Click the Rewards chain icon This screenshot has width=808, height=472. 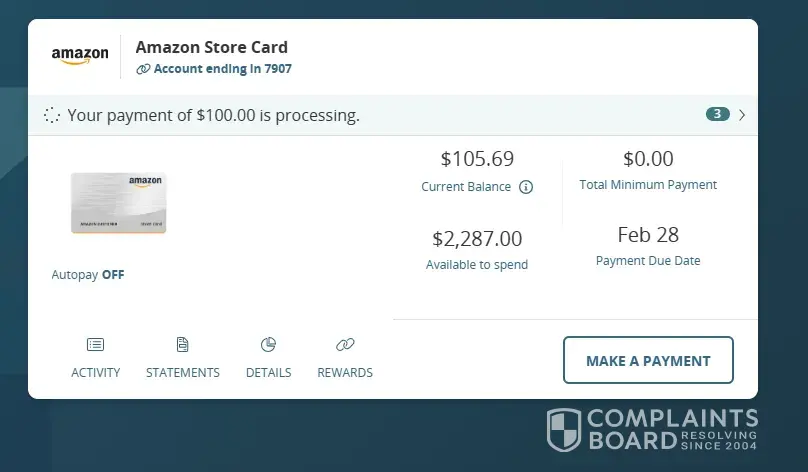[x=345, y=345]
